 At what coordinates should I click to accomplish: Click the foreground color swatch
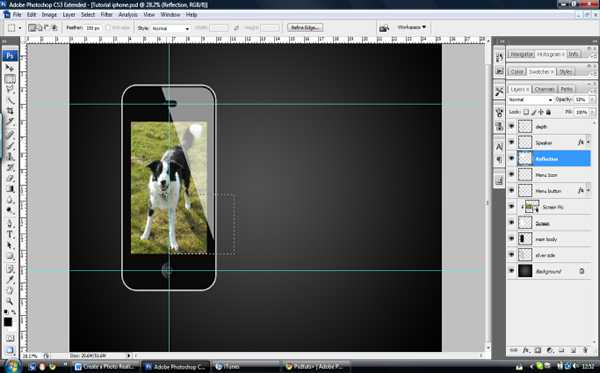pyautogui.click(x=8, y=322)
